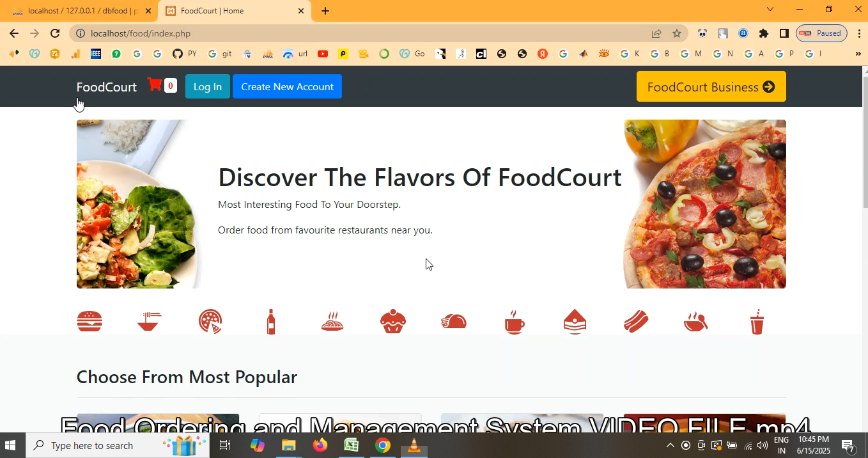Click the panda extension icon
Viewport: 868px width, 458px height.
click(702, 33)
